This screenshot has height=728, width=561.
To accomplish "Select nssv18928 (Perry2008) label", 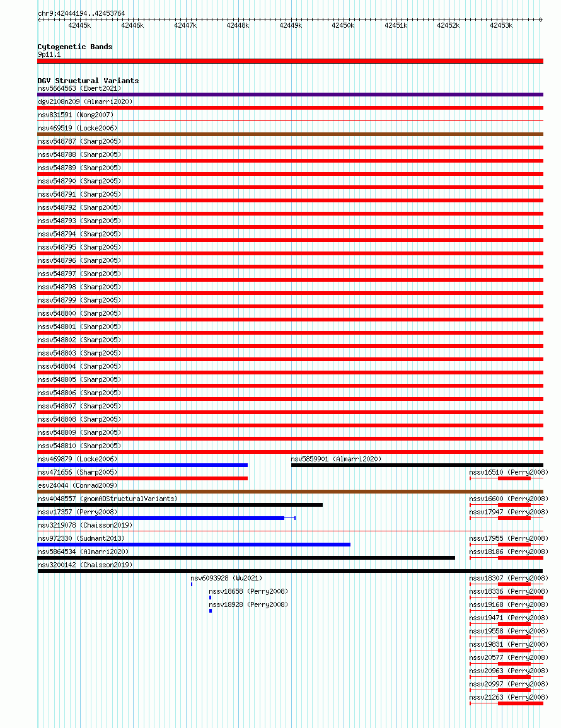I will tap(248, 604).
